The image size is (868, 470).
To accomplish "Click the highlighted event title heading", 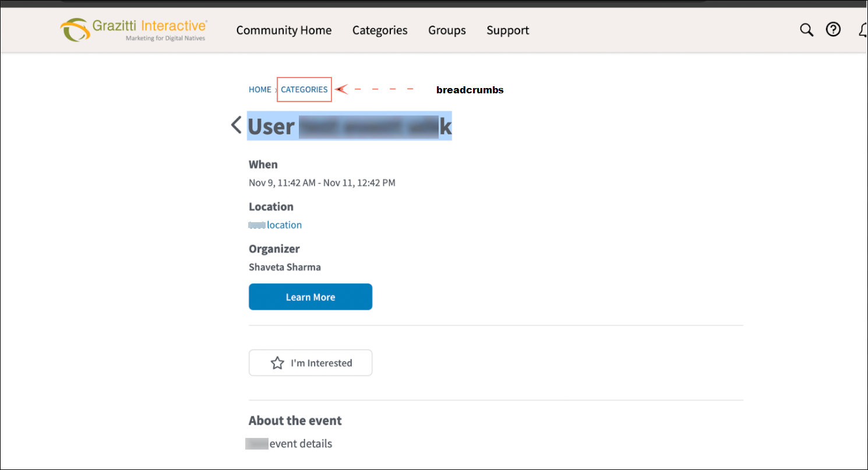I will 350,126.
